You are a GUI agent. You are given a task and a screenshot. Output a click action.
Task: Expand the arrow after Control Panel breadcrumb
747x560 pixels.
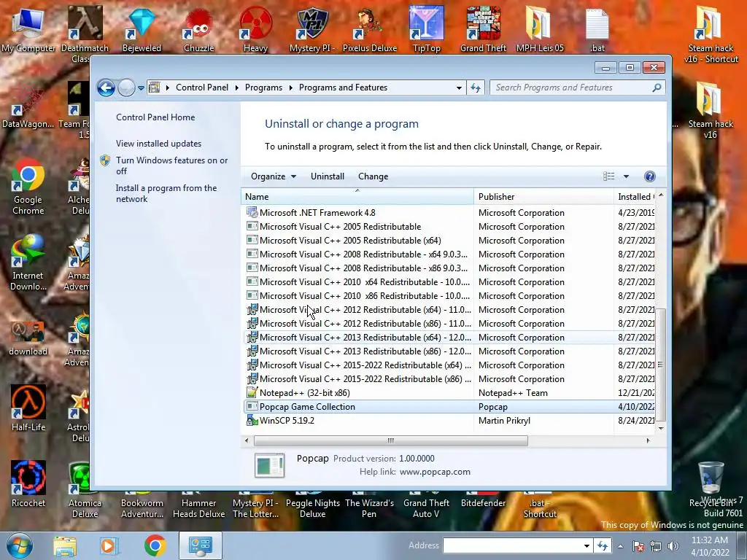tap(237, 87)
